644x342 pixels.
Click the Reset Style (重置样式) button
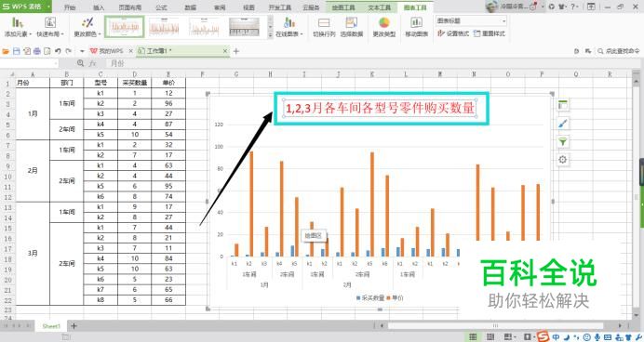(x=490, y=33)
